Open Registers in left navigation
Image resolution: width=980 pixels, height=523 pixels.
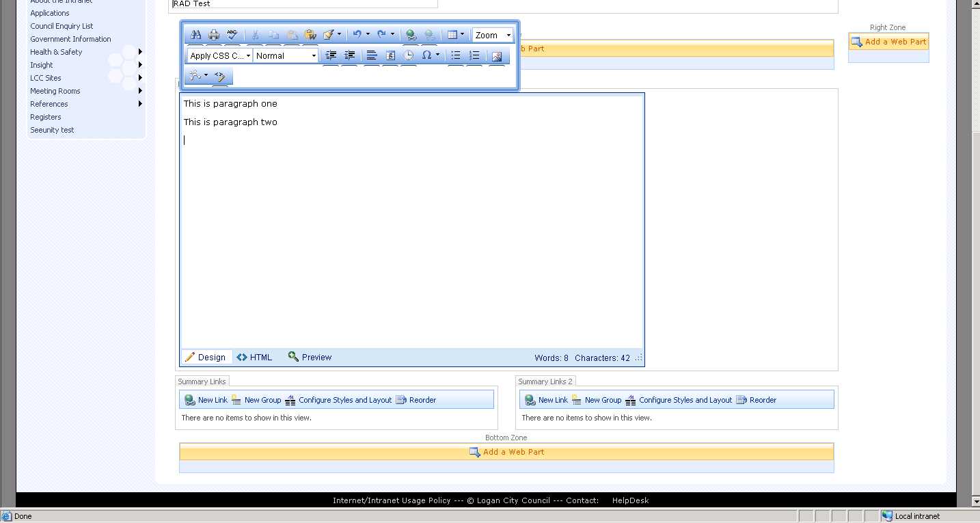click(x=46, y=117)
